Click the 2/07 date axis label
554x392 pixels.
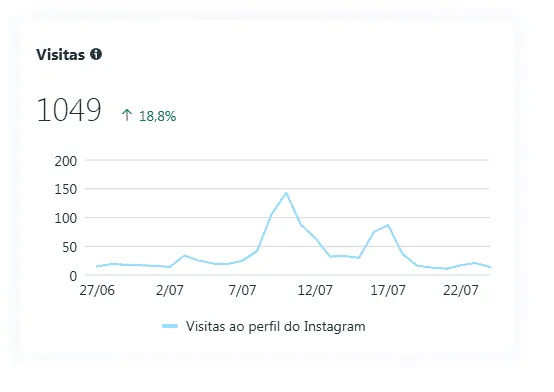click(170, 290)
